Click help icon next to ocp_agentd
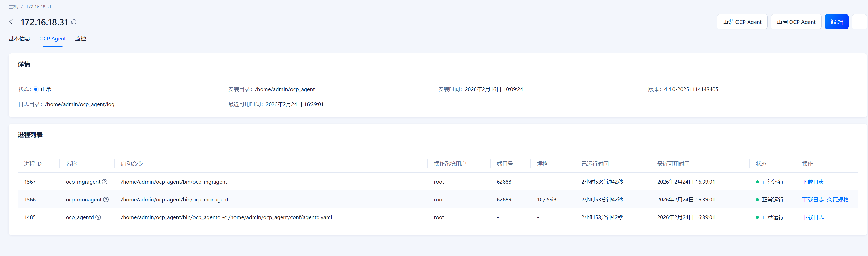This screenshot has height=256, width=868. coord(98,217)
